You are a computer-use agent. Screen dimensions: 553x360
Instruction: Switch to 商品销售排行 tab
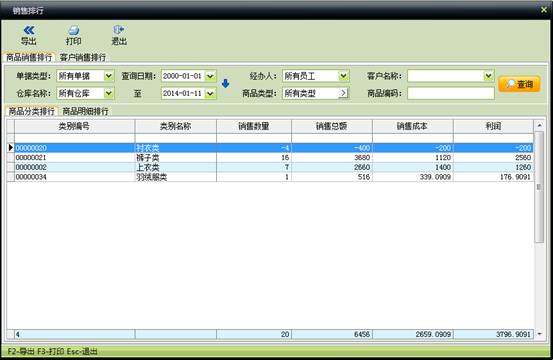pos(29,57)
